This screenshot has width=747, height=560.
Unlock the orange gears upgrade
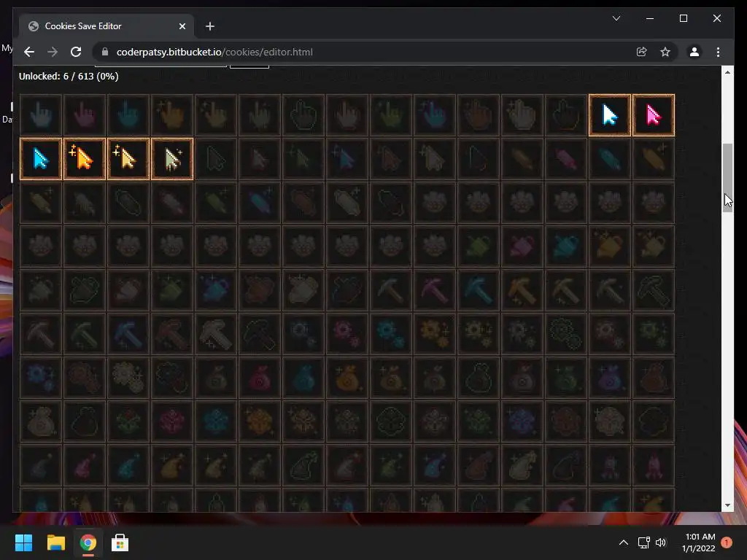tap(435, 334)
